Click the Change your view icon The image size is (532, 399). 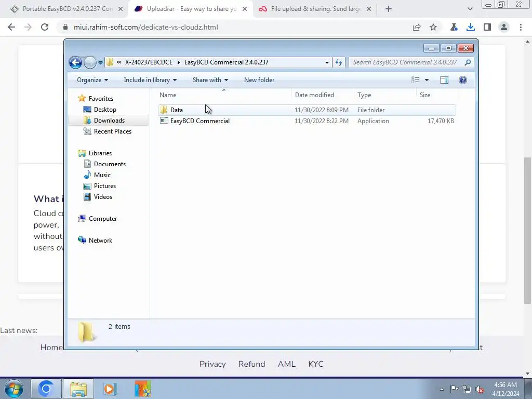[416, 80]
